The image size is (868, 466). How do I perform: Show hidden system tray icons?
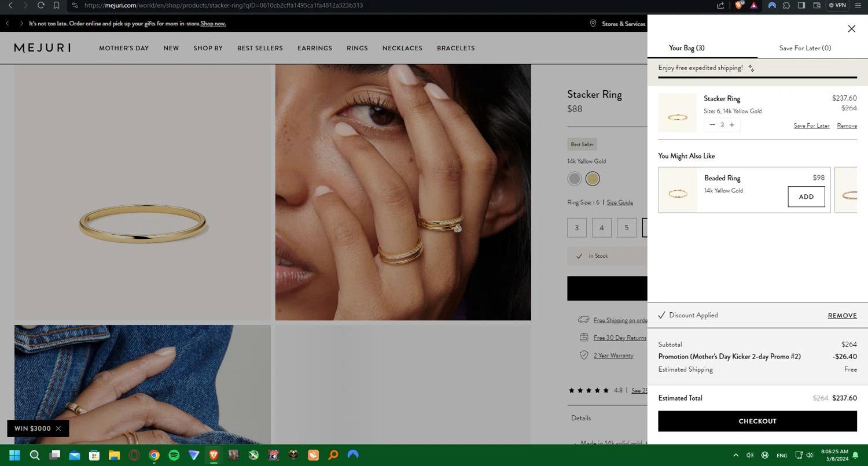(736, 455)
